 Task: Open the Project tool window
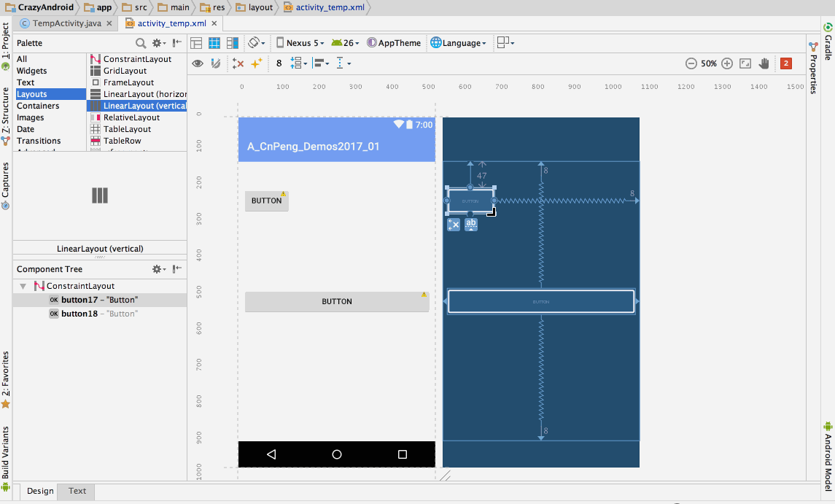pyautogui.click(x=5, y=46)
